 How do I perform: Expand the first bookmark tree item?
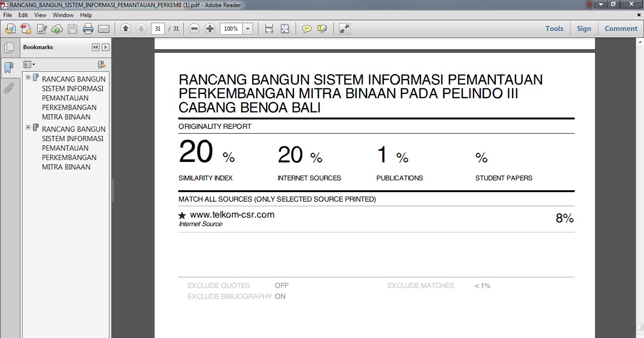[28, 77]
